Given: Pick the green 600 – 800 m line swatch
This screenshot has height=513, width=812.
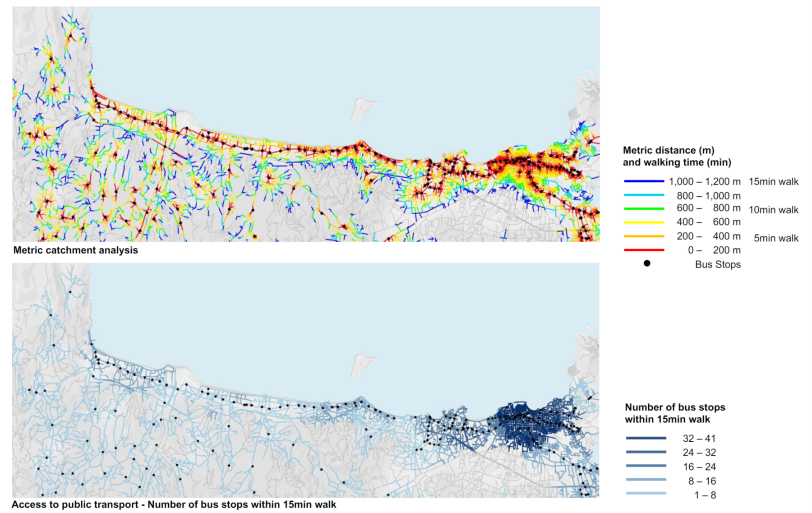Looking at the screenshot, I should [644, 208].
